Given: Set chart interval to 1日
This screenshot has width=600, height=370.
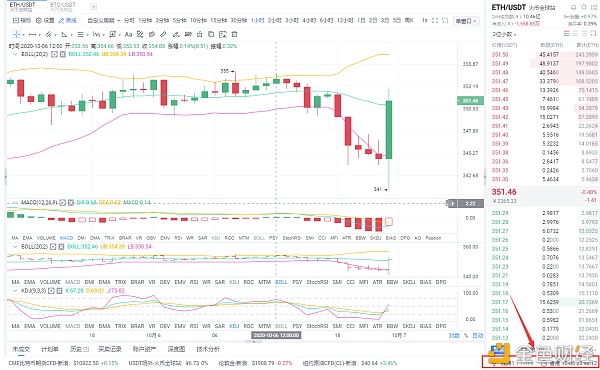Looking at the screenshot, I should 361,20.
